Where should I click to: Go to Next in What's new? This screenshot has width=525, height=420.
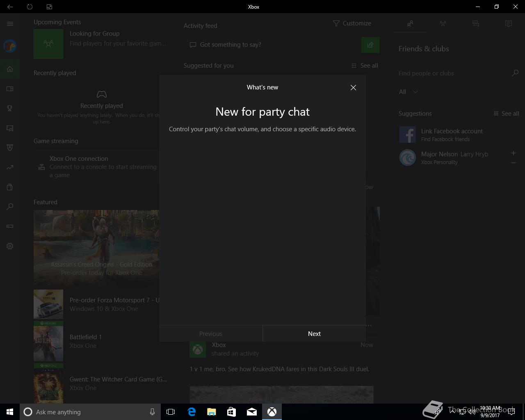[x=314, y=333]
